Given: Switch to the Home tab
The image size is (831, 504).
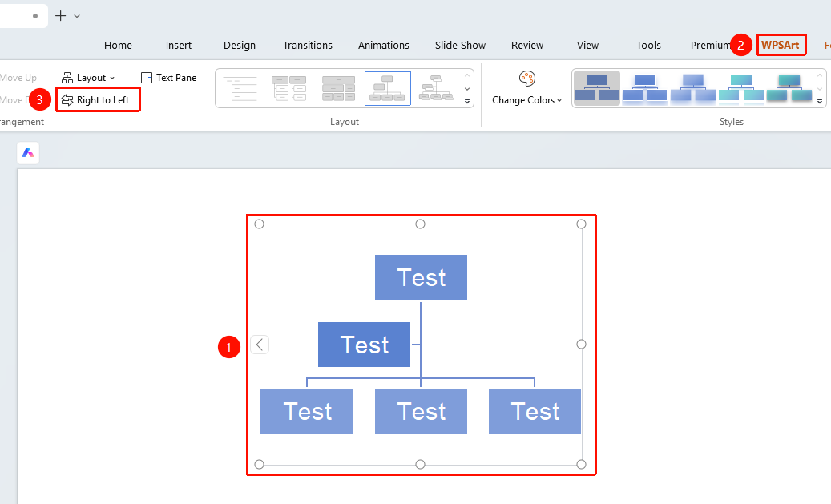Looking at the screenshot, I should pyautogui.click(x=118, y=46).
